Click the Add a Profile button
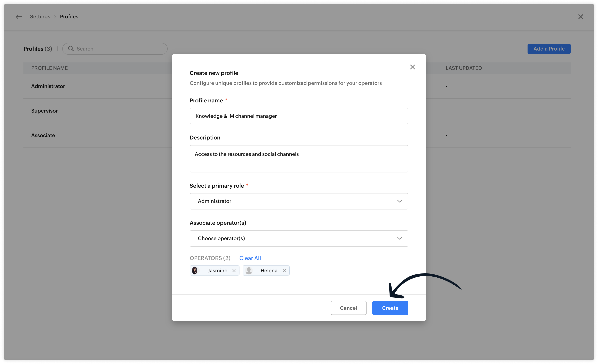598x364 pixels. tap(549, 49)
